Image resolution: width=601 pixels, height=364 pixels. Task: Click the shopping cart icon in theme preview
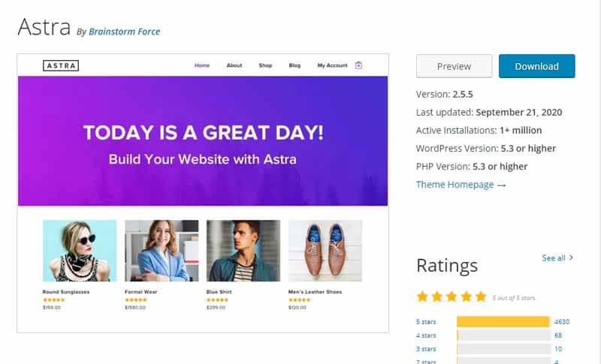point(358,65)
